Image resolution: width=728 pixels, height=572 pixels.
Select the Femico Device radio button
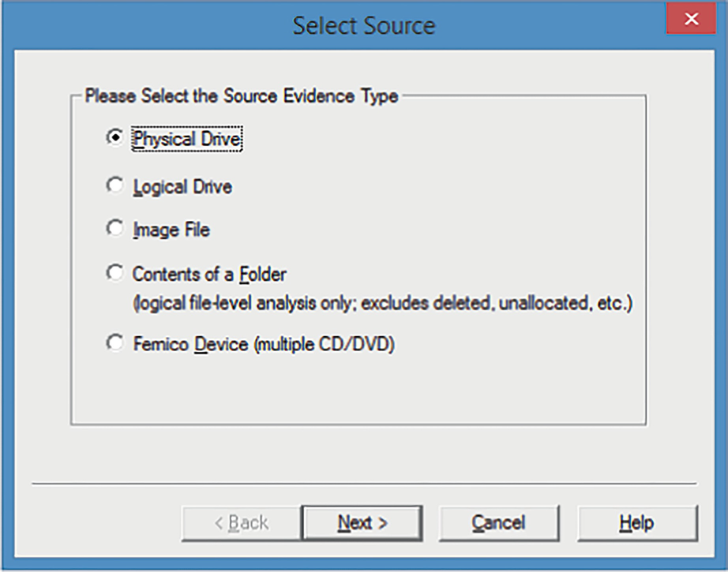tap(115, 342)
